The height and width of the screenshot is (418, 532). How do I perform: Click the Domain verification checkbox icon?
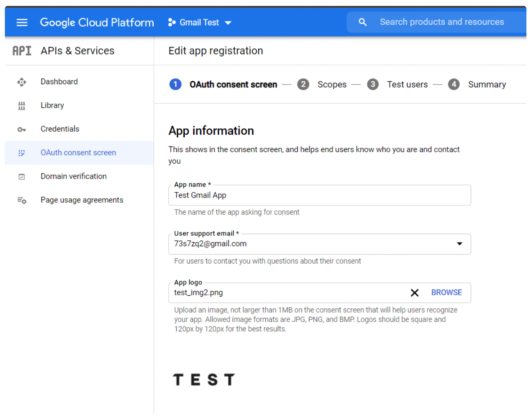click(x=22, y=177)
